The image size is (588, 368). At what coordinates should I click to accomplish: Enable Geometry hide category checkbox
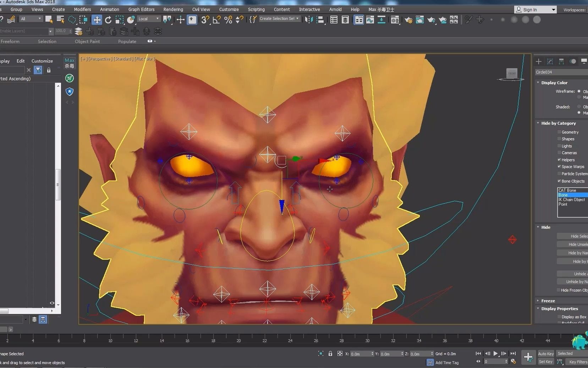[559, 132]
